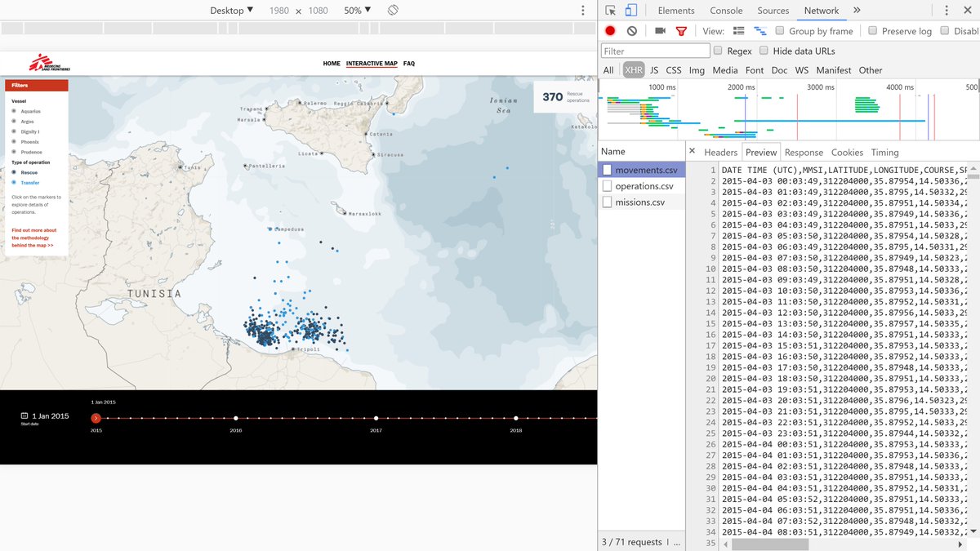980x551 pixels.
Task: Click inside the network Filter text field
Action: click(656, 51)
